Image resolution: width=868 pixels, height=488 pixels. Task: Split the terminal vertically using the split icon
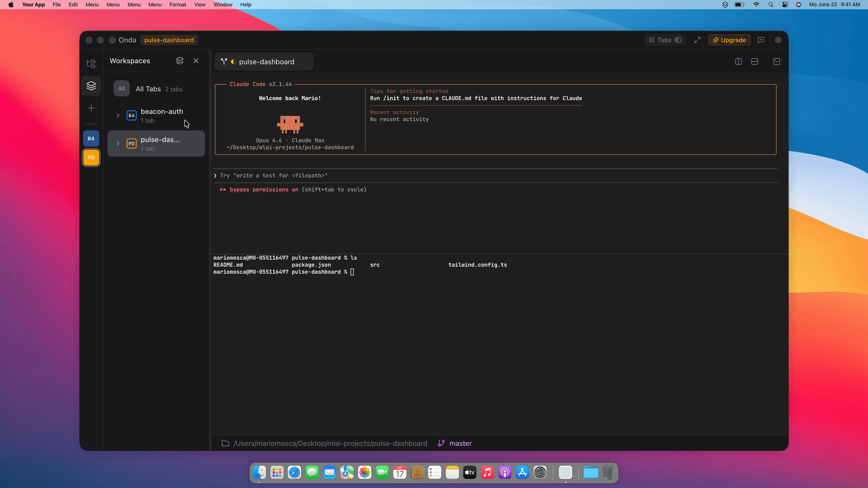coord(738,61)
